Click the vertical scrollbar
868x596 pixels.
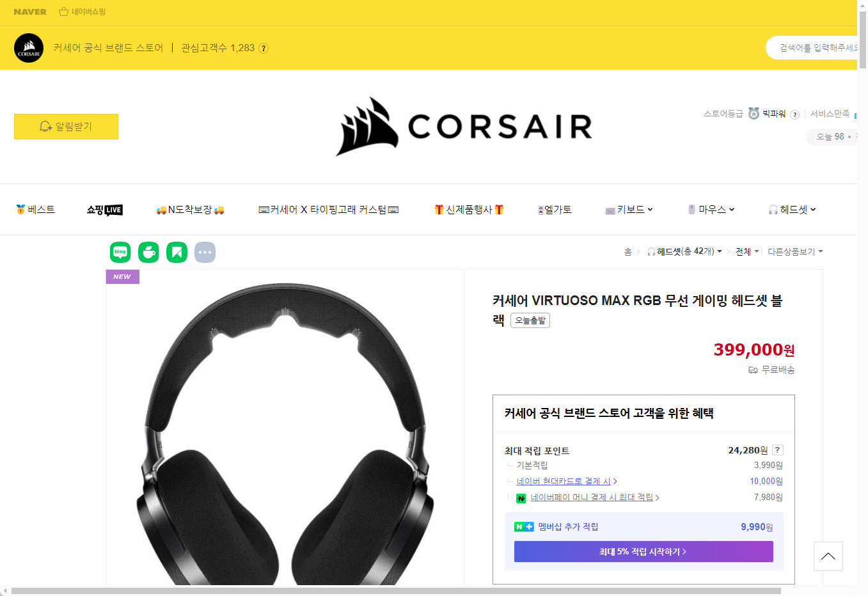tap(863, 40)
